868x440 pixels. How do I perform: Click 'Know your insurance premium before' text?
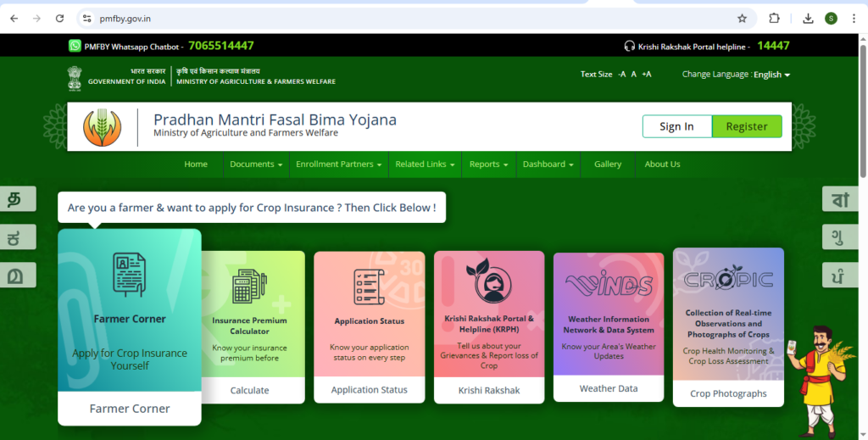pos(250,354)
